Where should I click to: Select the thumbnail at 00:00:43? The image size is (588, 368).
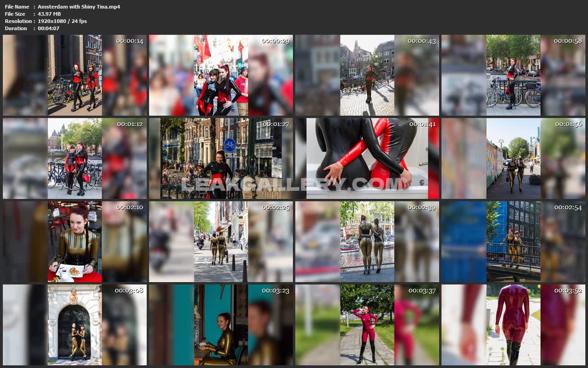[367, 75]
